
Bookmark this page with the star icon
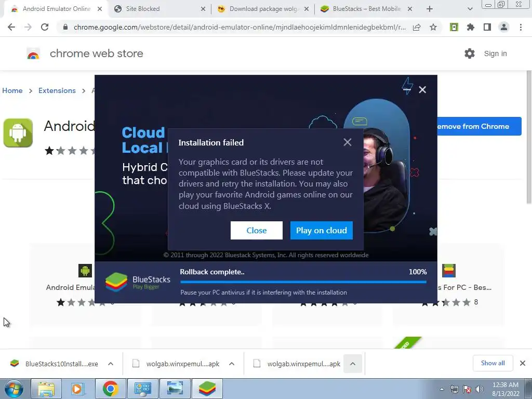(x=433, y=27)
